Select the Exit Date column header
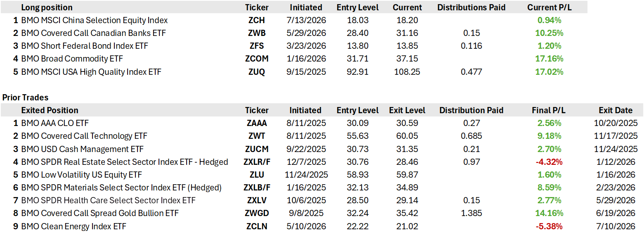The width and height of the screenshot is (644, 233). pyautogui.click(x=616, y=110)
